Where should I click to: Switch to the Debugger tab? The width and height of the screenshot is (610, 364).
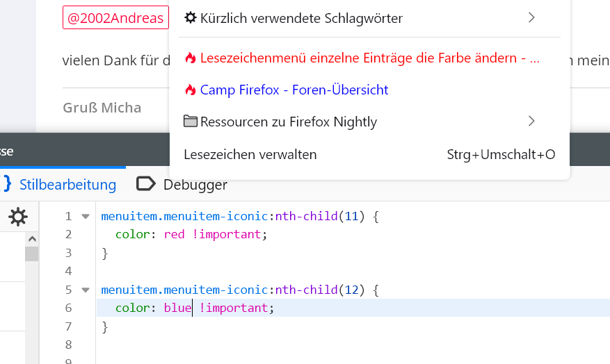pos(195,184)
